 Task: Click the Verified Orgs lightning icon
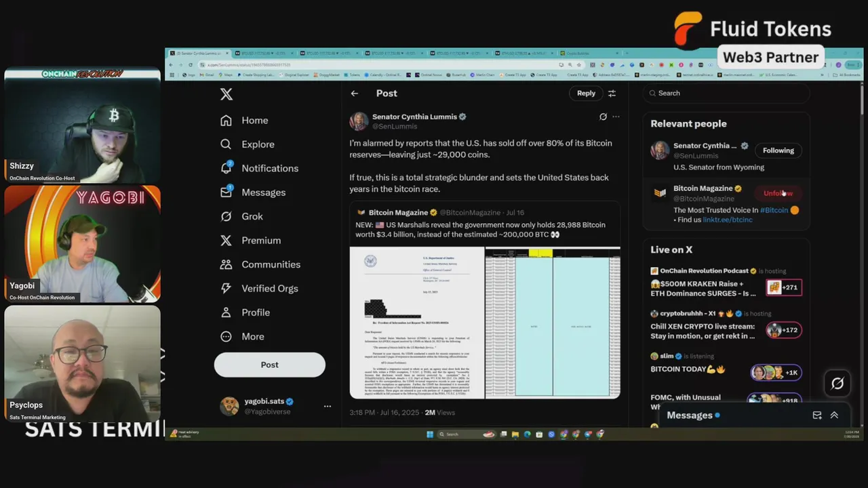pos(226,288)
